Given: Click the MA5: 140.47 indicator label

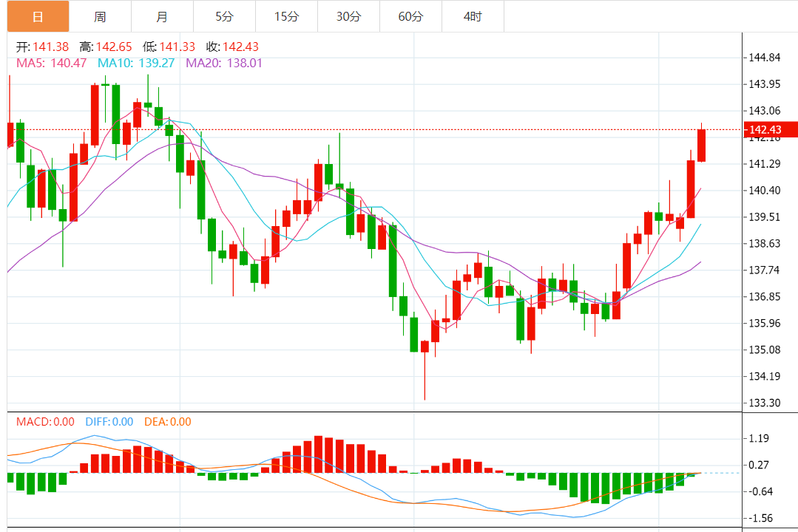Looking at the screenshot, I should click(x=52, y=63).
